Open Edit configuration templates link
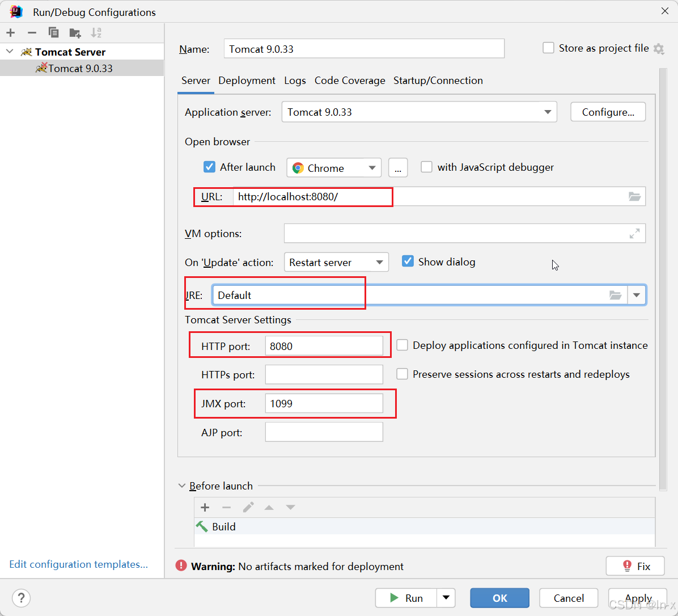 tap(79, 564)
